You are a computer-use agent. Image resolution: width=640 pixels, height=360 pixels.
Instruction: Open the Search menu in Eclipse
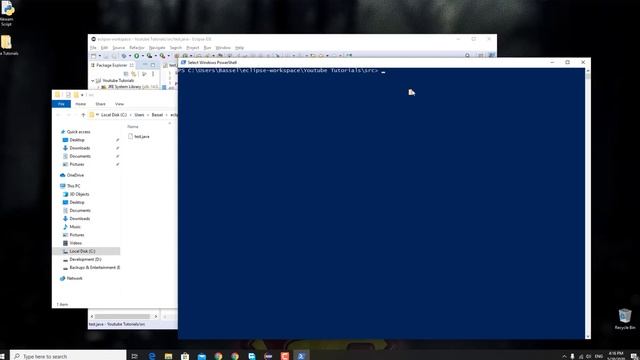tap(176, 48)
